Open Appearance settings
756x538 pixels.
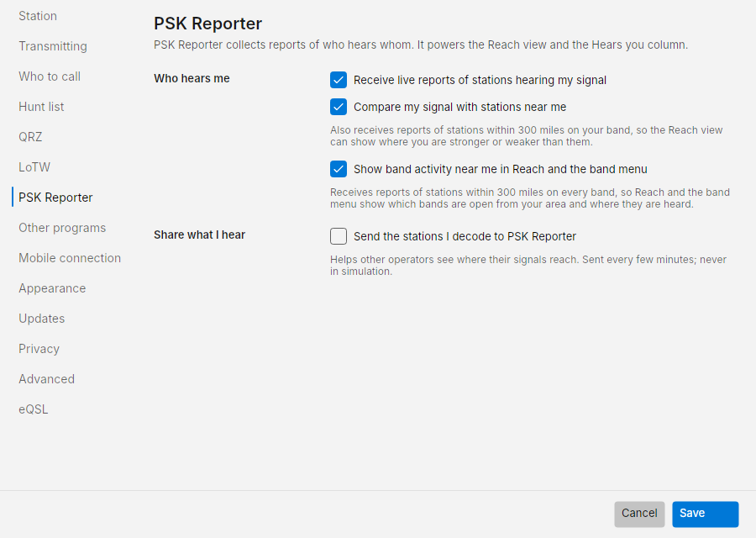point(52,288)
